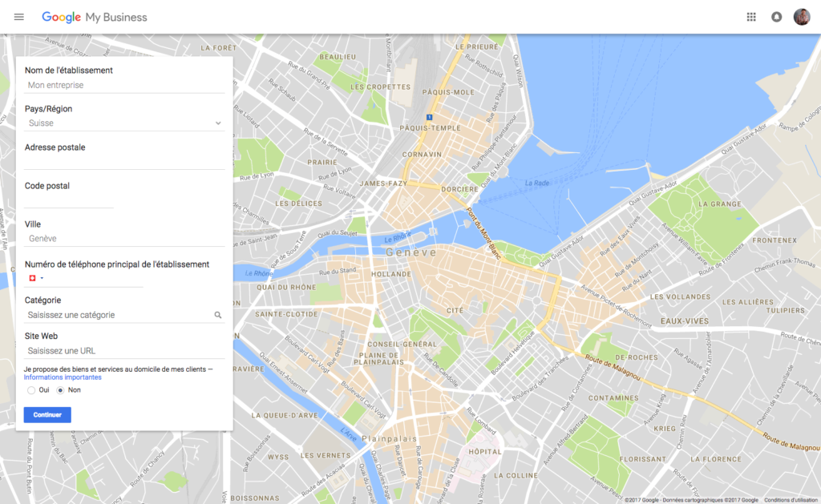Click the Nom de l'établissement field

click(124, 85)
